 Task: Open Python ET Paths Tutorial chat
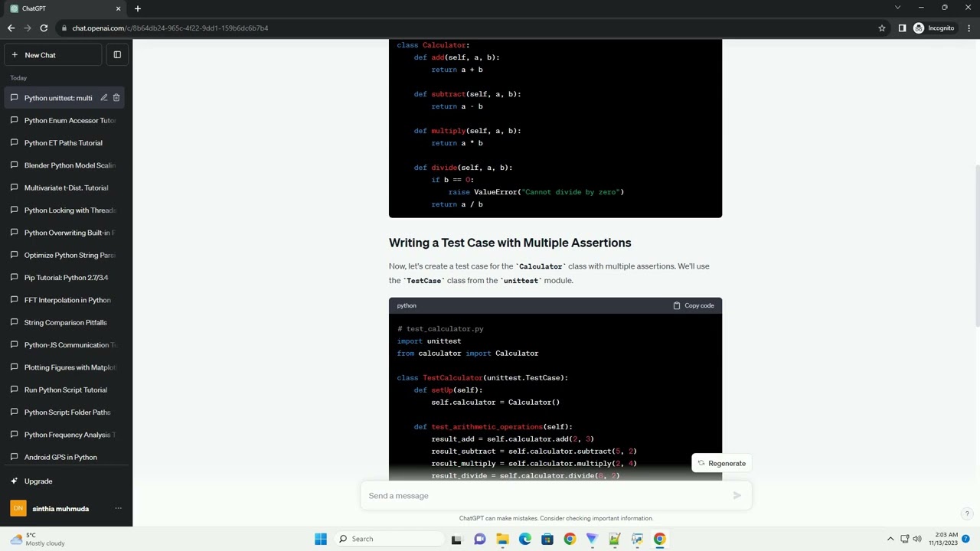coord(64,143)
